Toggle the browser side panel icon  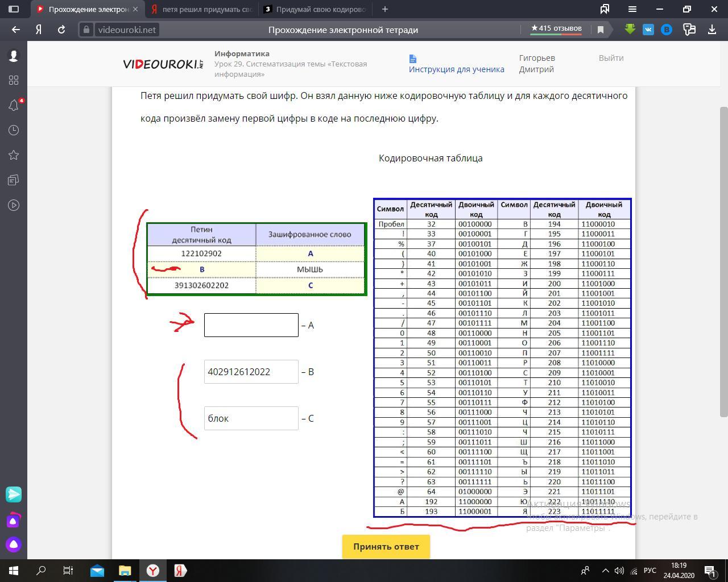click(14, 9)
